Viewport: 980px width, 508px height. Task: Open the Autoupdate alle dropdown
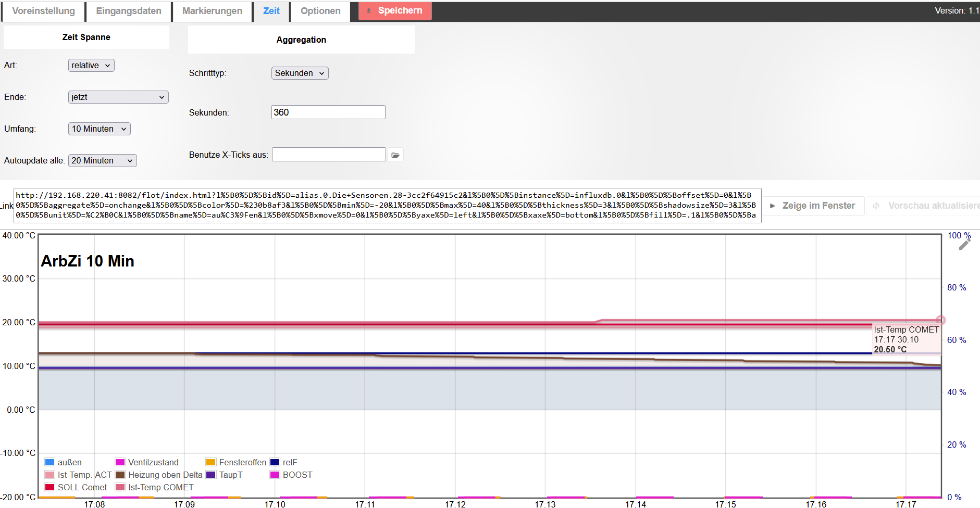(x=102, y=160)
